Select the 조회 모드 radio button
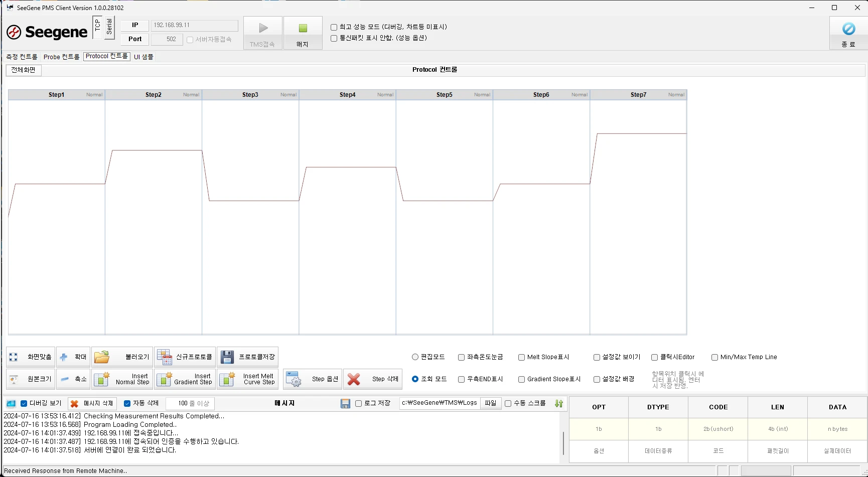 point(415,379)
